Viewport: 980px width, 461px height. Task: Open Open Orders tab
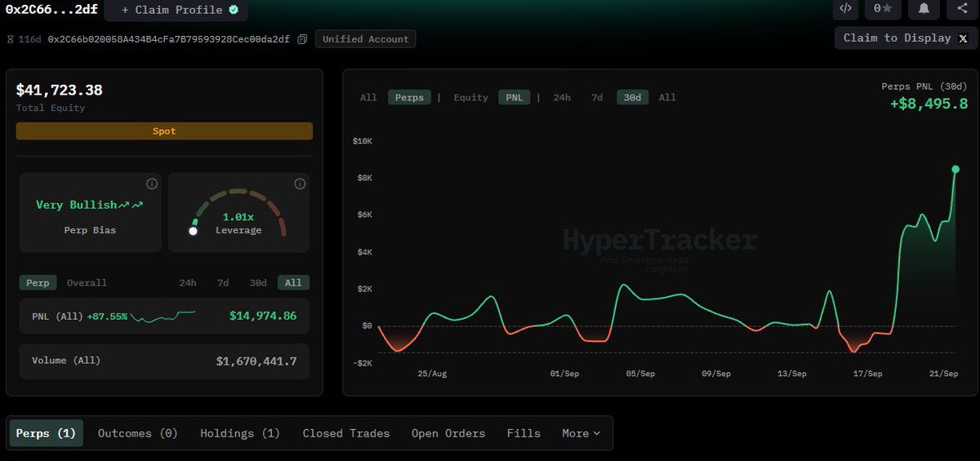[448, 433]
